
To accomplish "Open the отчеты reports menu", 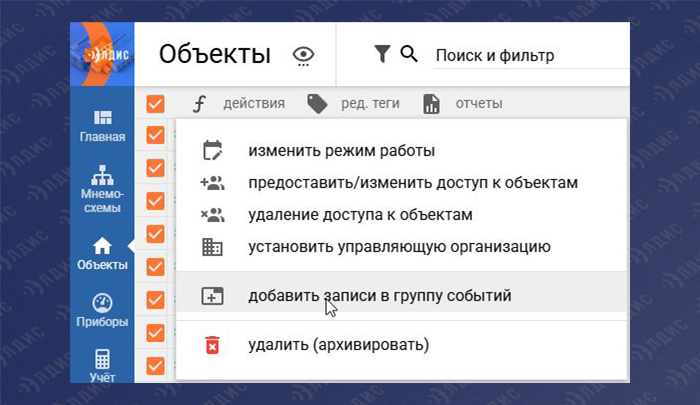I will [x=479, y=104].
